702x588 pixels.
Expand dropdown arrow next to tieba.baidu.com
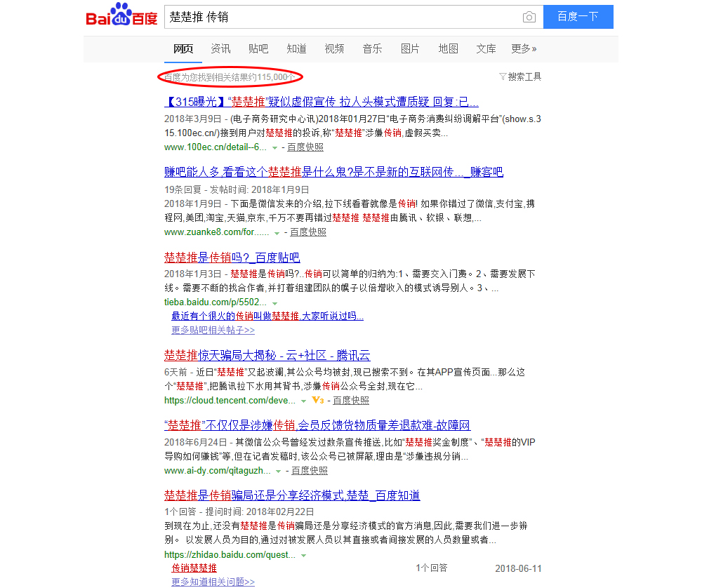click(274, 302)
